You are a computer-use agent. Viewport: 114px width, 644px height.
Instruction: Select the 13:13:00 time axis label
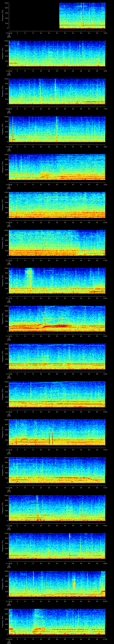tap(9, 374)
